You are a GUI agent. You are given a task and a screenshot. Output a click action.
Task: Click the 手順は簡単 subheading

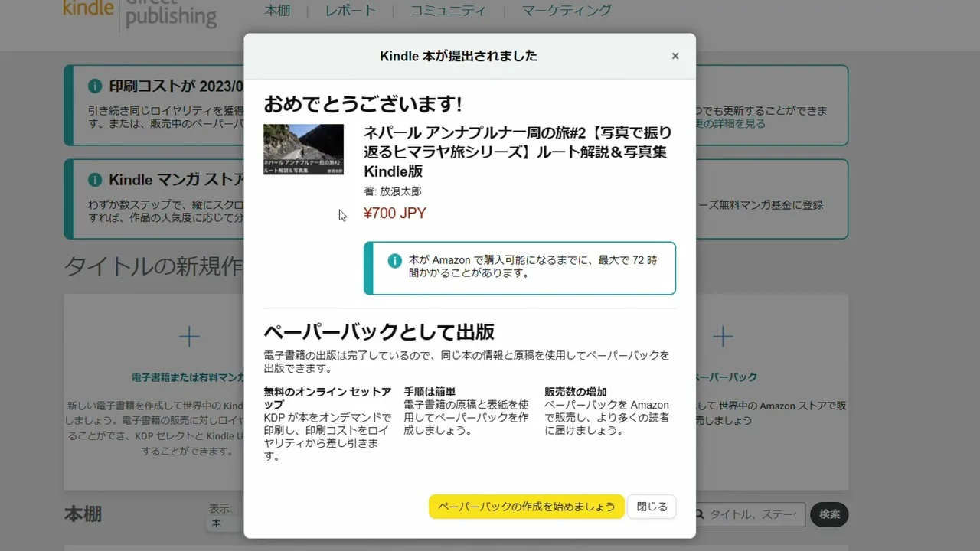coord(430,392)
